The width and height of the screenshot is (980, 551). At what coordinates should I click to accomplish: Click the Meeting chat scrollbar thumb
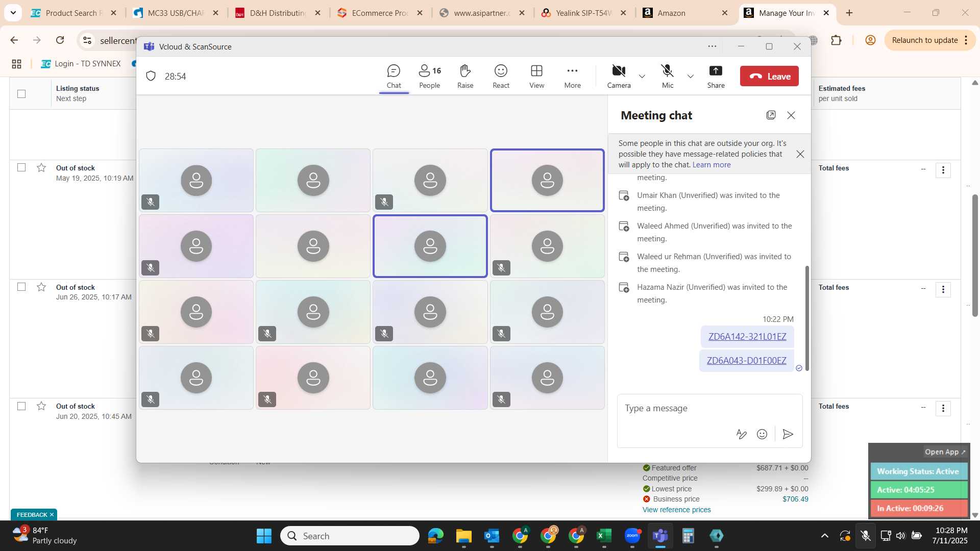(807, 318)
